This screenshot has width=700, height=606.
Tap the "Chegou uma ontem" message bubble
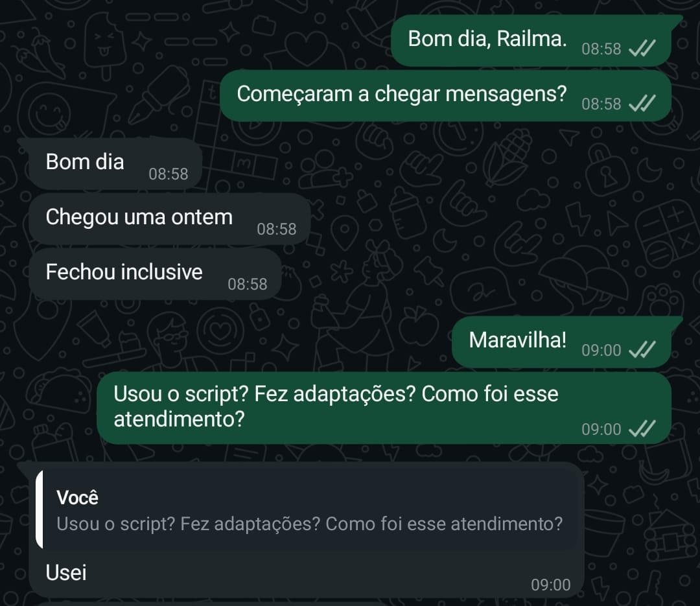(139, 217)
